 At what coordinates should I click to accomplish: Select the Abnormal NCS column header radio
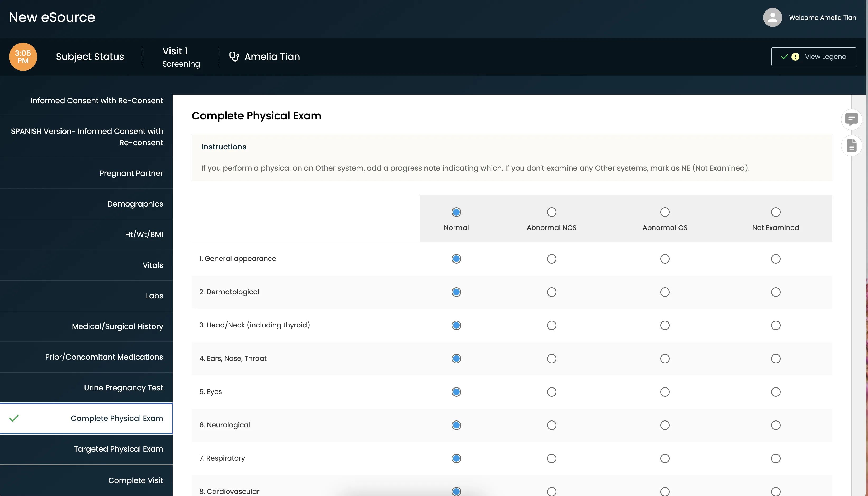(x=551, y=212)
